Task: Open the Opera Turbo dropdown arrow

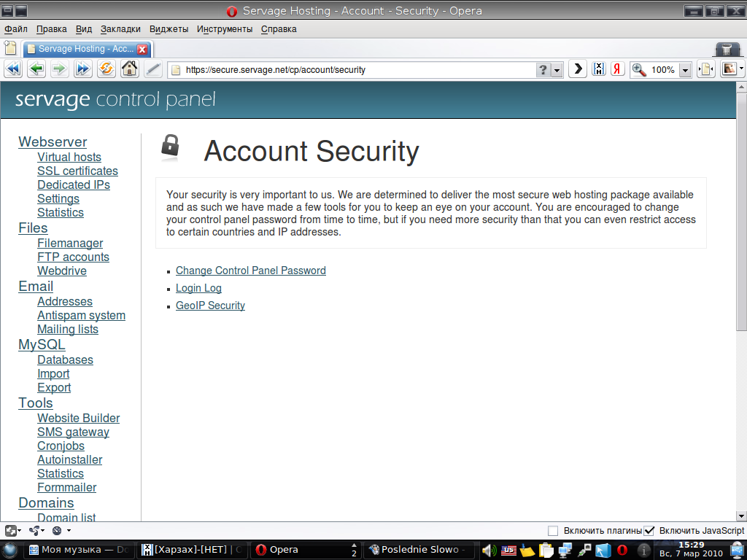Action: coord(69,531)
